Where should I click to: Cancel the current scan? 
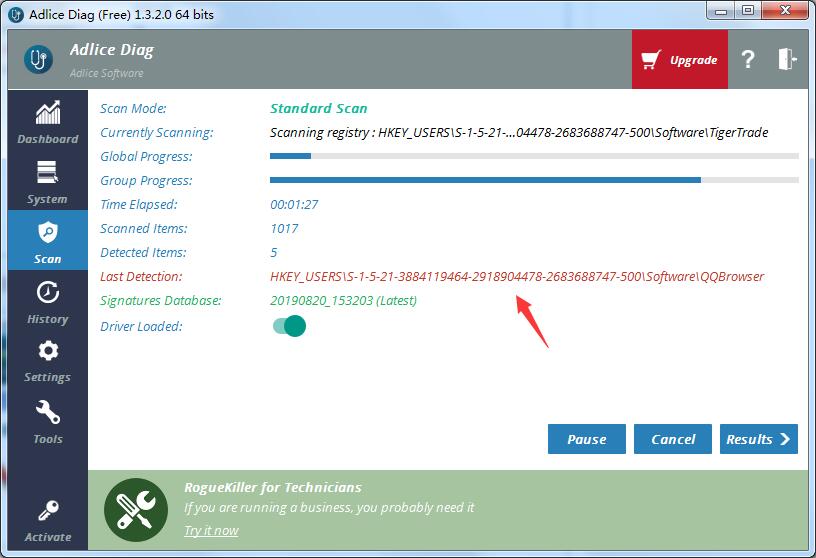tap(672, 439)
